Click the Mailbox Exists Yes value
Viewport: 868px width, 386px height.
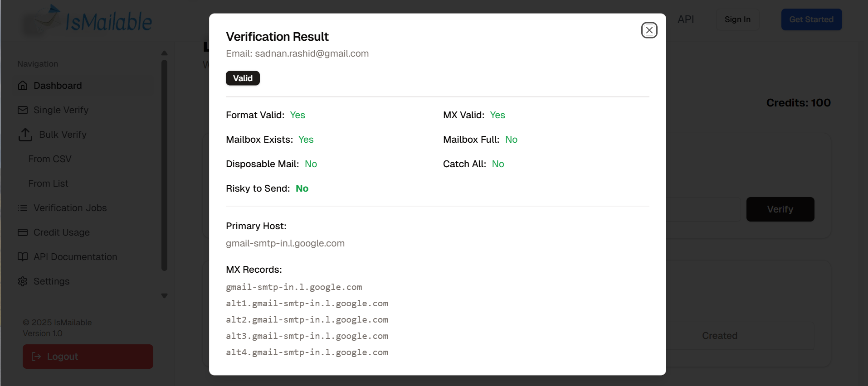coord(306,140)
